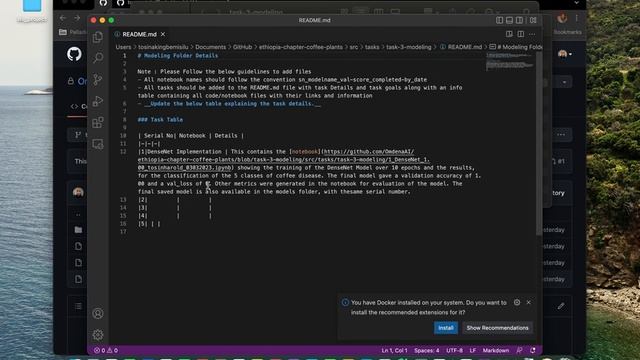This screenshot has width=640, height=360.
Task: Click the tasks breadcrumb segment
Action: [372, 47]
